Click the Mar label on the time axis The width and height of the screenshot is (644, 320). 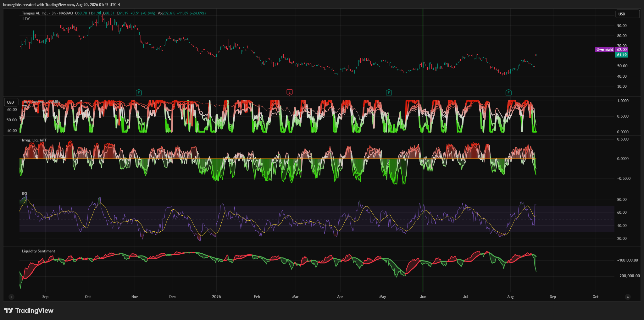295,297
